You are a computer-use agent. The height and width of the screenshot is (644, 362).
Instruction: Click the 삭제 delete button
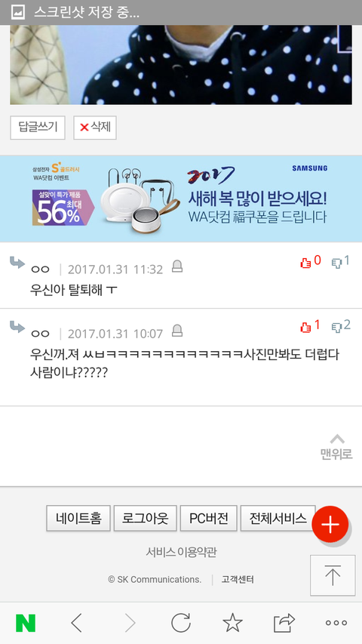[x=95, y=128]
